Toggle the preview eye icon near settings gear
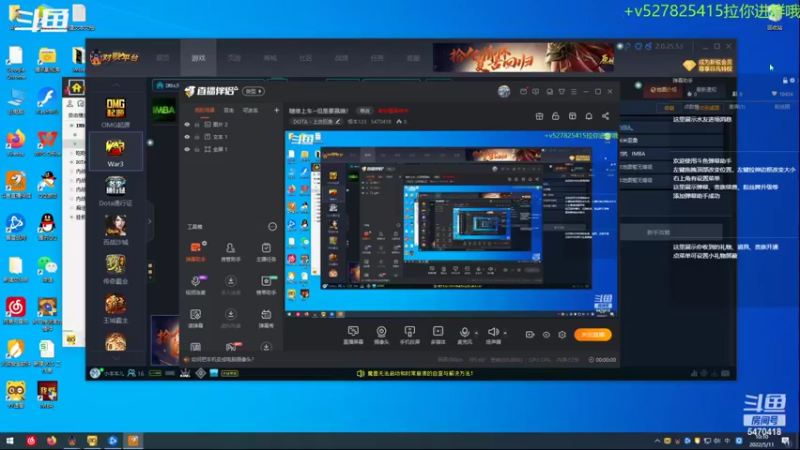This screenshot has width=800, height=450. [x=546, y=335]
